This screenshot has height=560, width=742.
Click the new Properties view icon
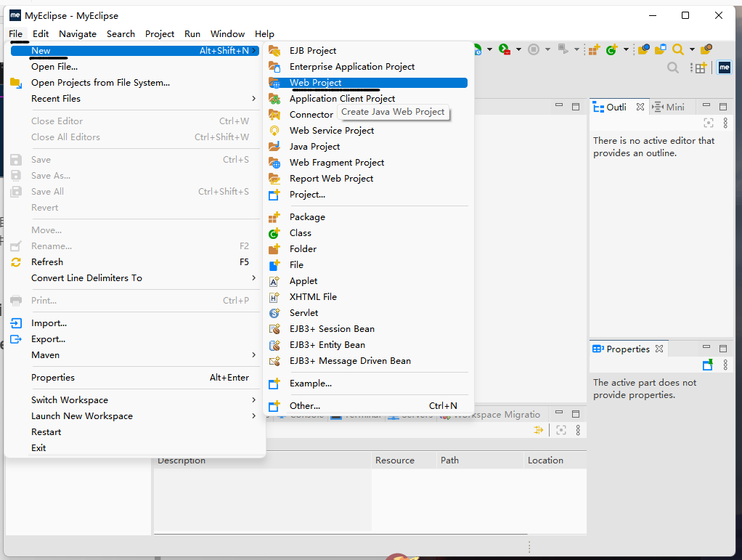(x=708, y=365)
